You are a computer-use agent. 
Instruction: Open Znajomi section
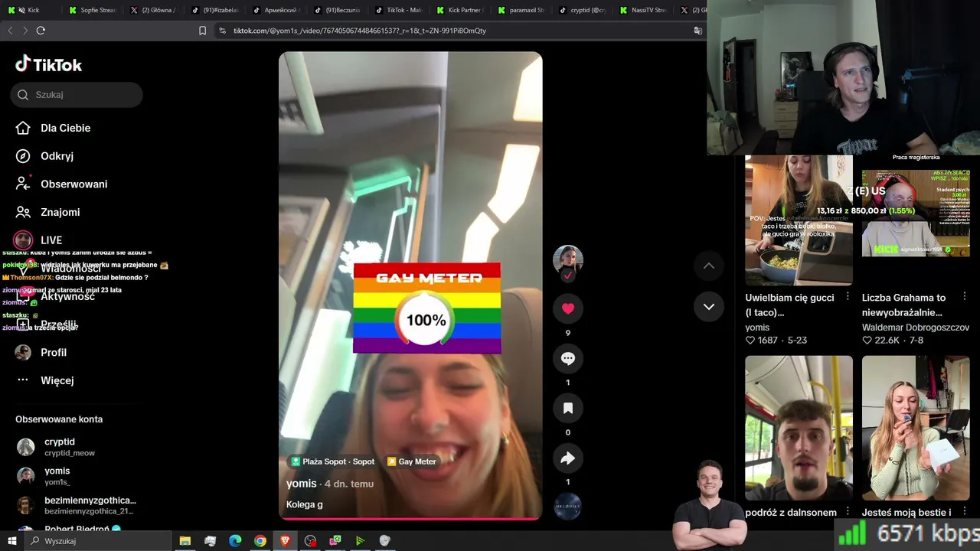(47, 212)
